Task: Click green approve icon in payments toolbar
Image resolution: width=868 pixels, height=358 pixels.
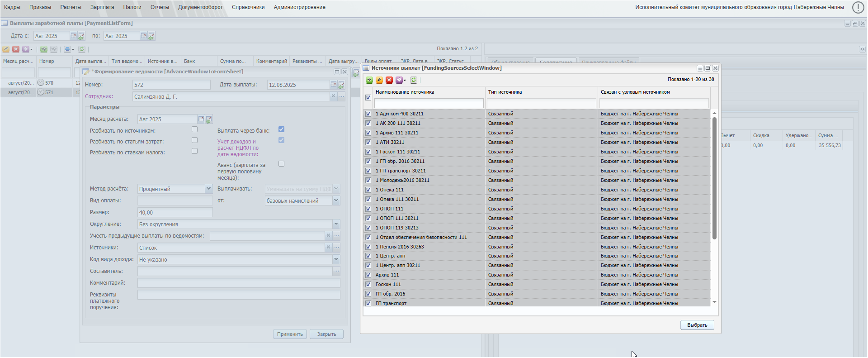Action: [44, 49]
